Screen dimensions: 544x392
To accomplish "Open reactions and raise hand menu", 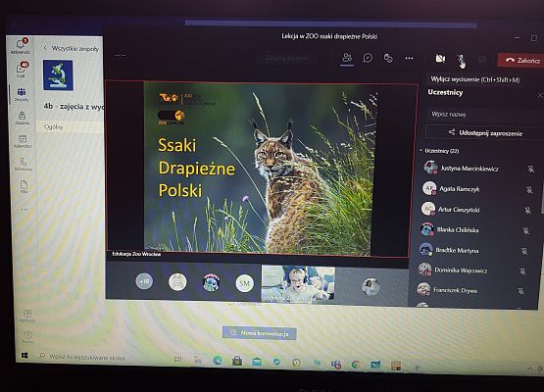I will tap(388, 58).
